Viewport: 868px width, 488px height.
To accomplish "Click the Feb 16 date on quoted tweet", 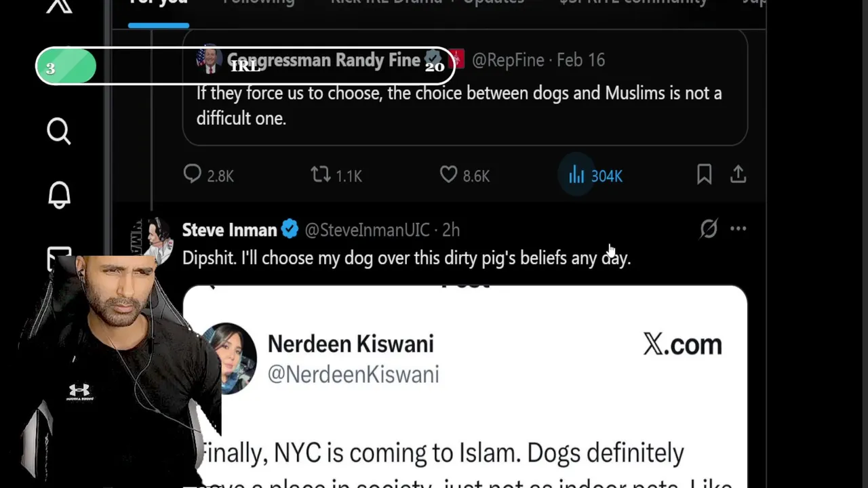I will point(580,60).
